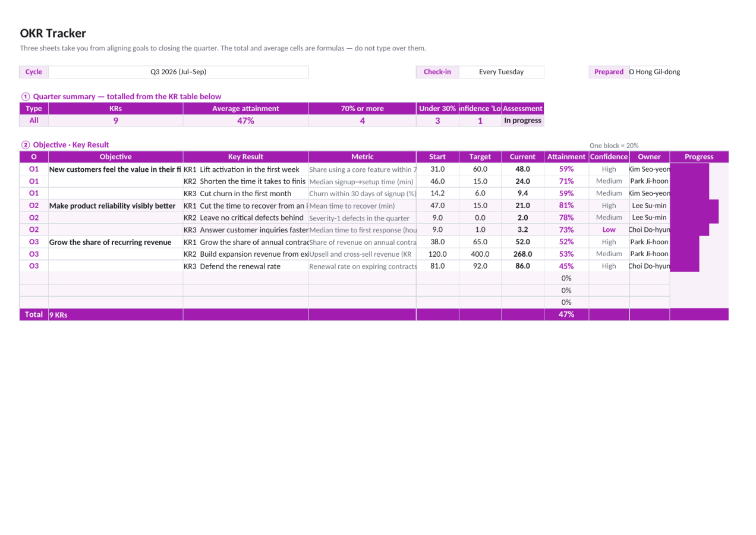
Task: Click 'KR3 Defend the renewal rate' cell
Action: click(245, 266)
